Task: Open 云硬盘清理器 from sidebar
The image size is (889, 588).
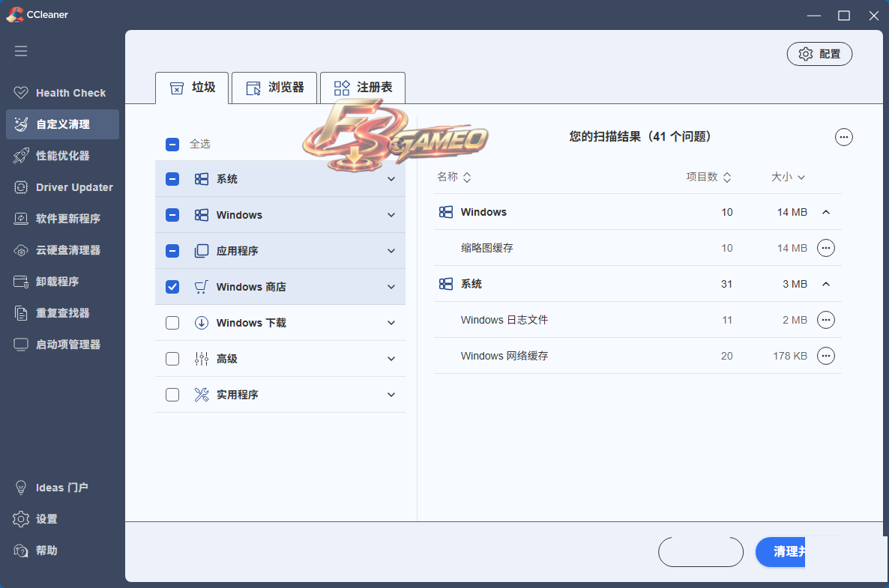Action: [62, 250]
